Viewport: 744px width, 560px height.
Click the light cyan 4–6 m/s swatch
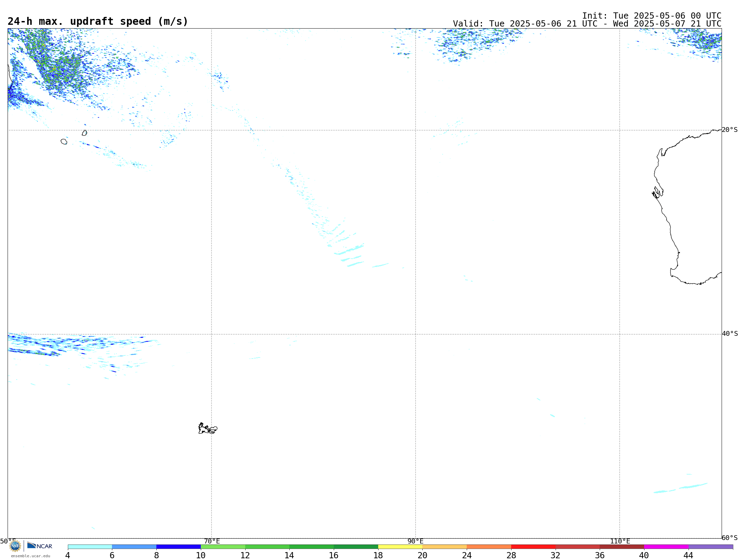pyautogui.click(x=90, y=547)
